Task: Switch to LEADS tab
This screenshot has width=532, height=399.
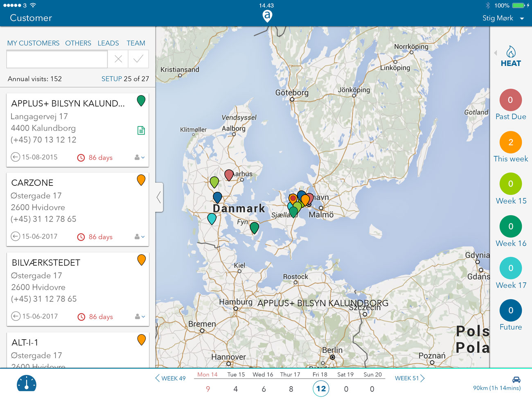Action: (x=108, y=43)
